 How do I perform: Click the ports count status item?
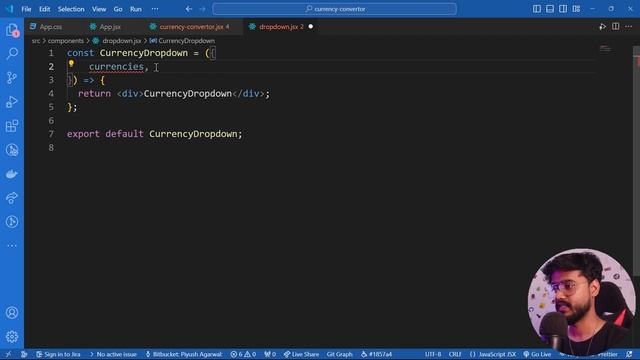(x=270, y=354)
